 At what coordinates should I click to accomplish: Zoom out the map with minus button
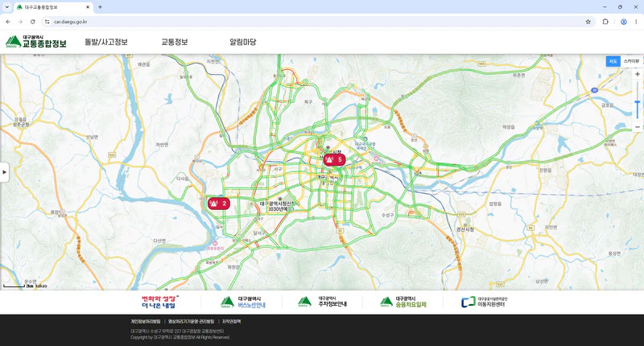pyautogui.click(x=638, y=127)
